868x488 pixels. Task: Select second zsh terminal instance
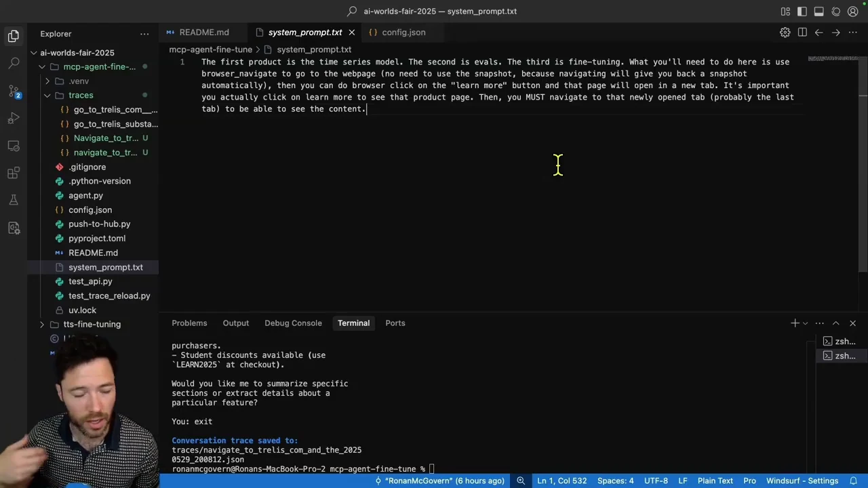[x=840, y=356]
